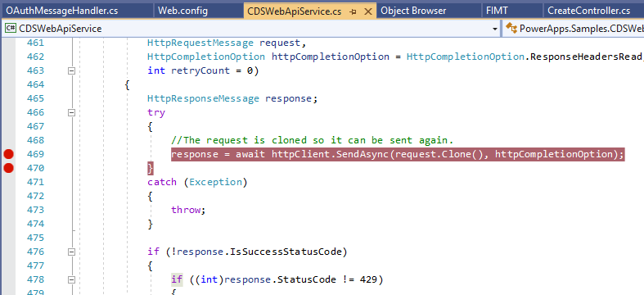Toggle pin on CDSWebApiService.cs tab
644x295 pixels.
[353, 12]
